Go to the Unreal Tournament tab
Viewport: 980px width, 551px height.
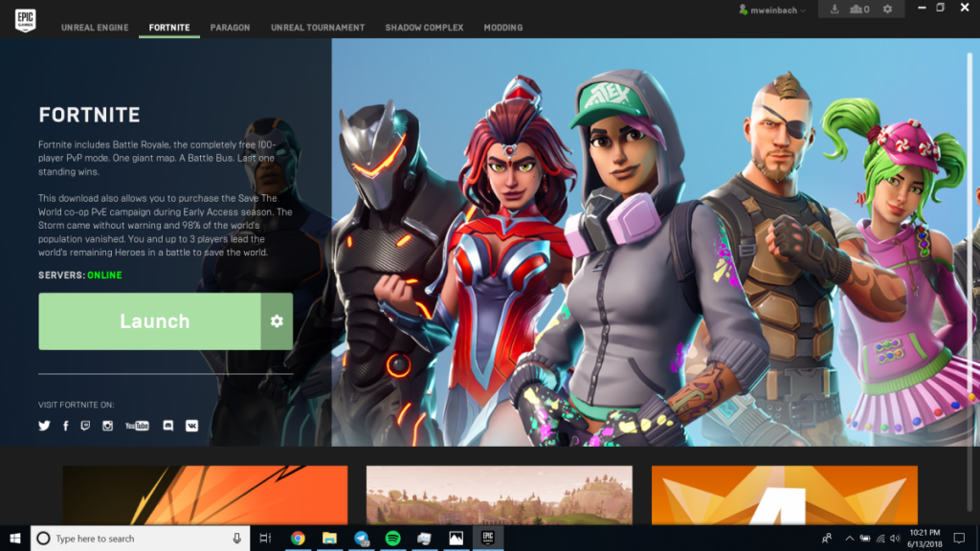(318, 28)
